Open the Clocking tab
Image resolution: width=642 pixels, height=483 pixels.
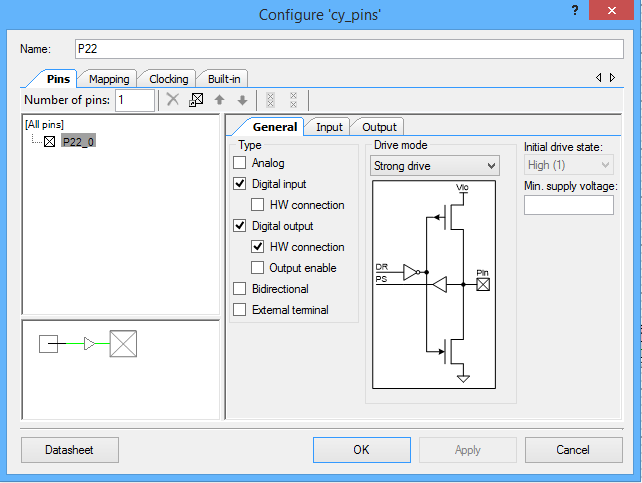169,79
